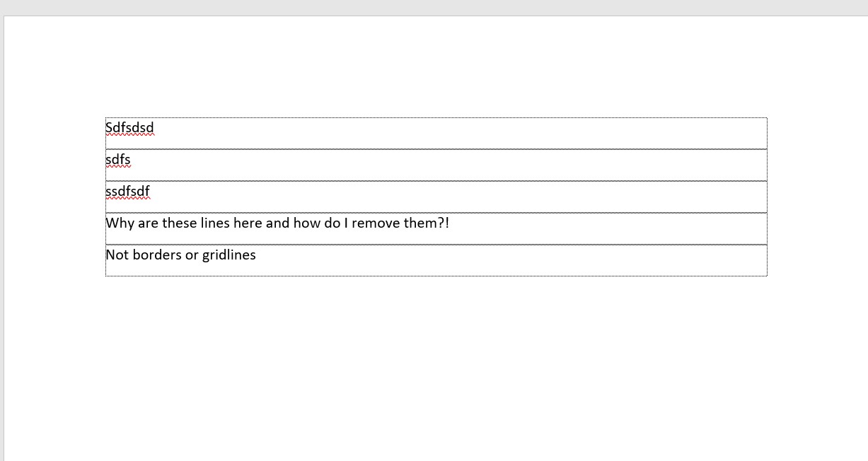Screen dimensions: 868x461
Task: Click empty space right of "Not borders or gridlines"
Action: 511,260
